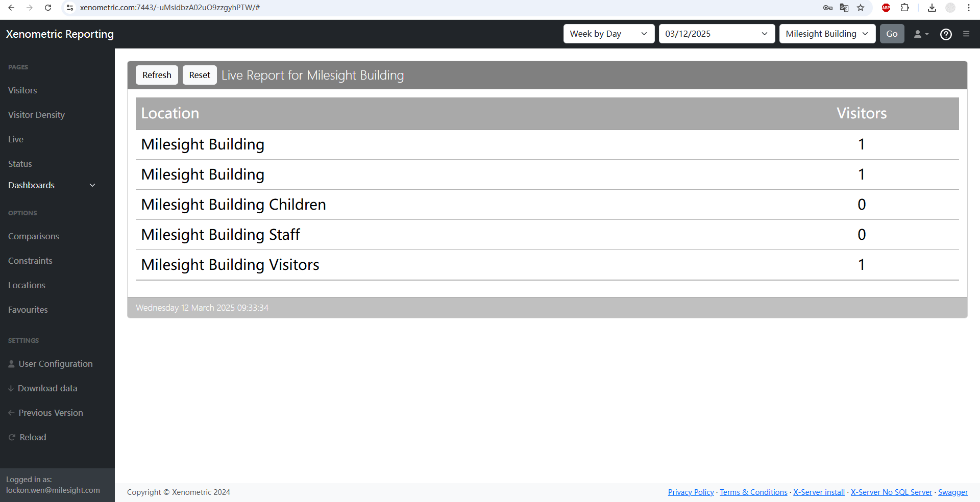Open Comparisons options
980x502 pixels.
tap(34, 236)
